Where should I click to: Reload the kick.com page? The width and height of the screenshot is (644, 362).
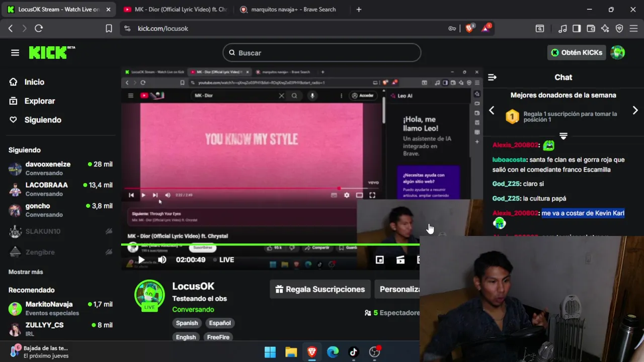click(39, 29)
